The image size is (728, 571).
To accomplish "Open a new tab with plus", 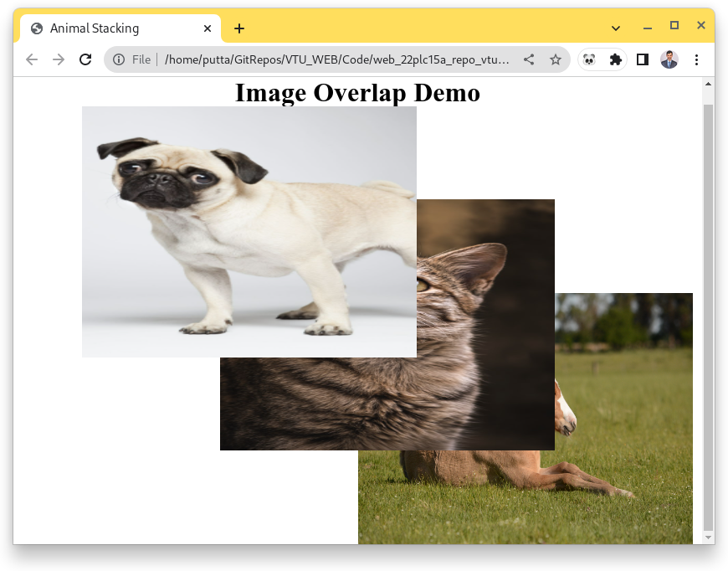I will point(239,28).
